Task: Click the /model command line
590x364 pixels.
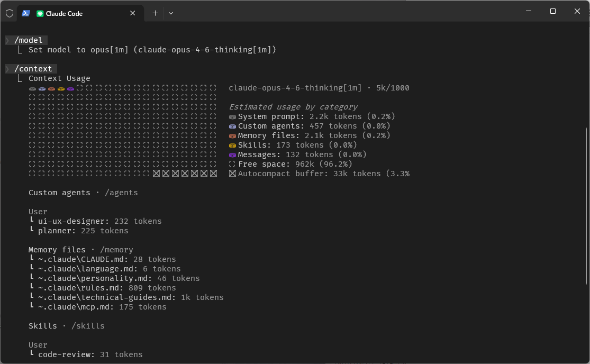Action: click(26, 40)
